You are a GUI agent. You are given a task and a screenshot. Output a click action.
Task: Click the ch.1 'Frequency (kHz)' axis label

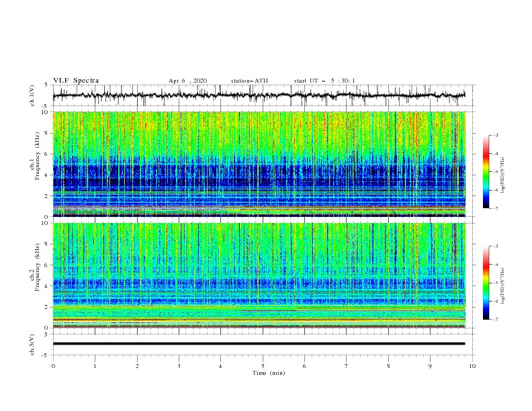click(38, 154)
